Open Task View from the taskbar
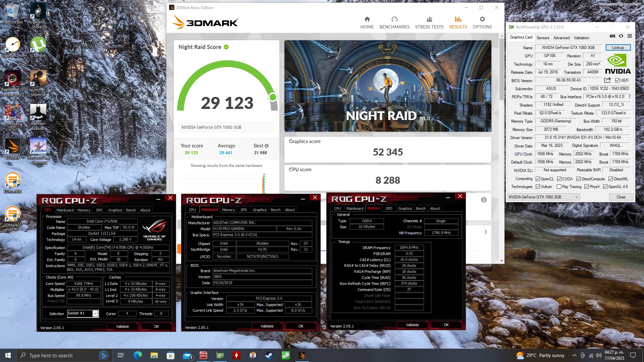The image size is (644, 362). pos(121,355)
